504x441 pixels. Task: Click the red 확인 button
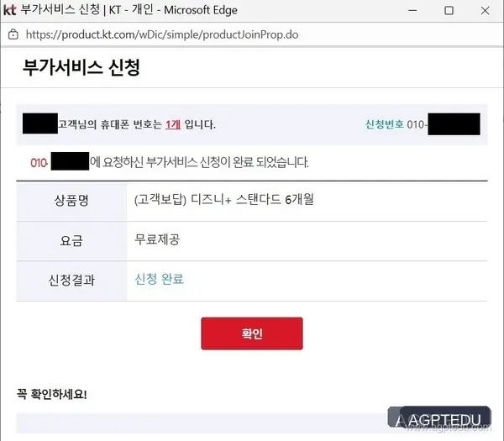pos(252,333)
